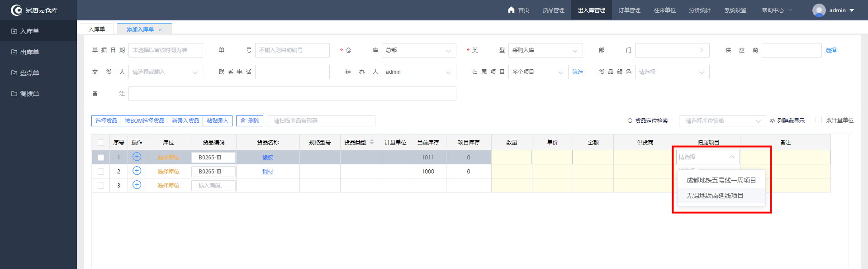Click 选择库位 in row 2
This screenshot has width=868, height=269.
[168, 172]
